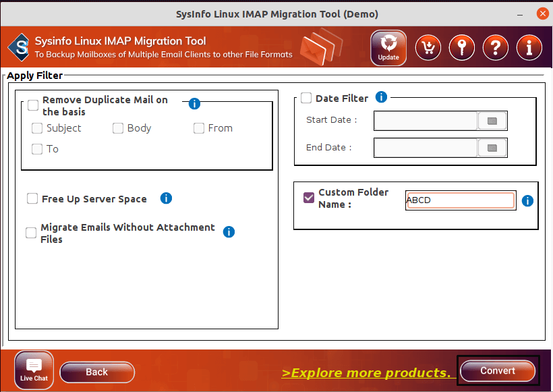Click the Back button

[97, 372]
